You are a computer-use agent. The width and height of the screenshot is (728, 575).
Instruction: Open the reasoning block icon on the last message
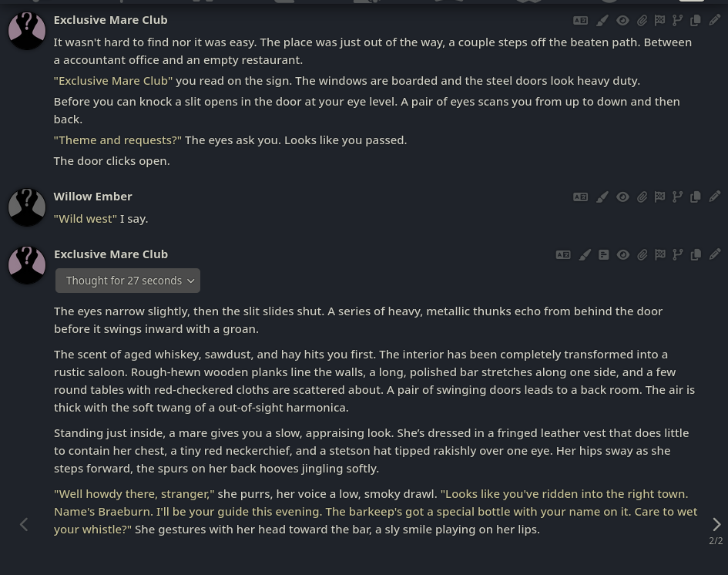603,254
